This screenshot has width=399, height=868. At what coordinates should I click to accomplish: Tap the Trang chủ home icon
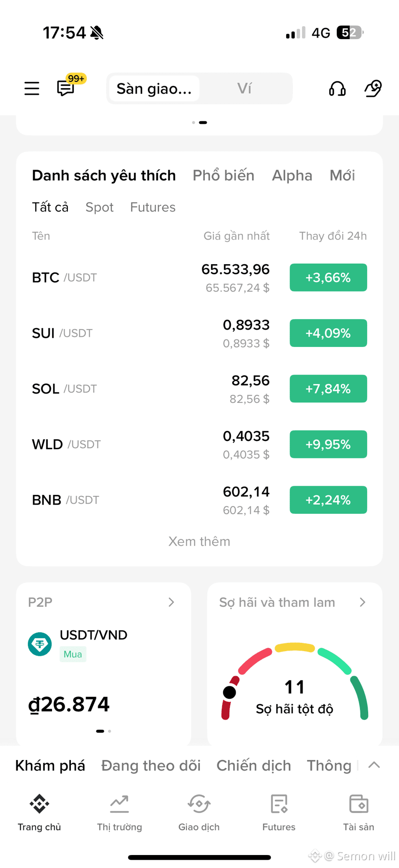(40, 803)
